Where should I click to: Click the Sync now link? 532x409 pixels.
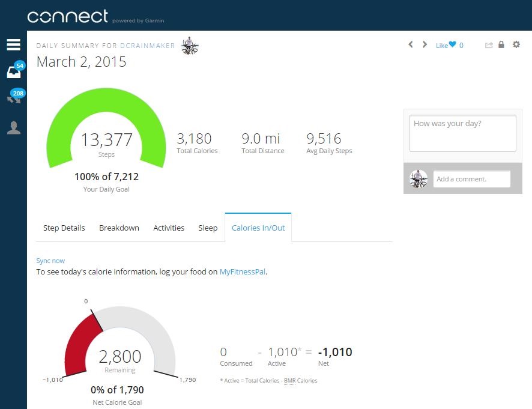pos(50,261)
